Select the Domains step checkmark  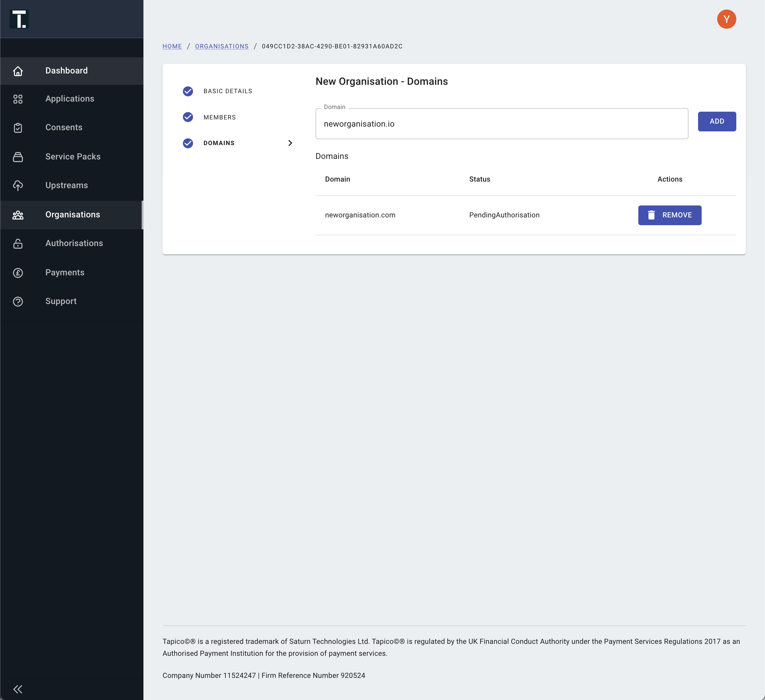188,143
